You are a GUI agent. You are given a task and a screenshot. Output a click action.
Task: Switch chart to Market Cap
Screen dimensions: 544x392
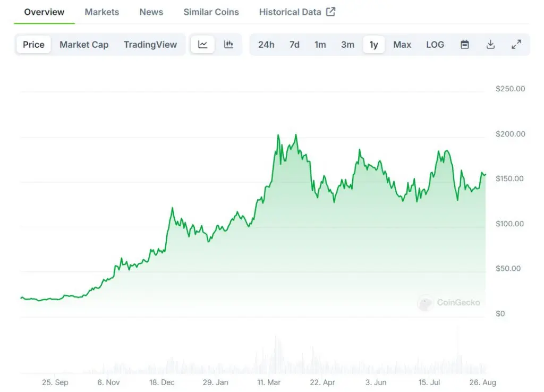[84, 45]
